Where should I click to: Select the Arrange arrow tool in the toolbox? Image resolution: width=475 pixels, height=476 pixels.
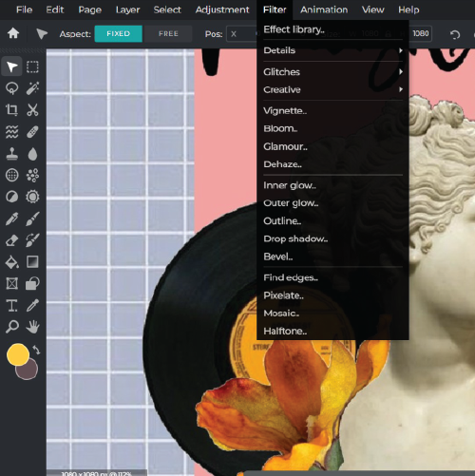coord(11,67)
